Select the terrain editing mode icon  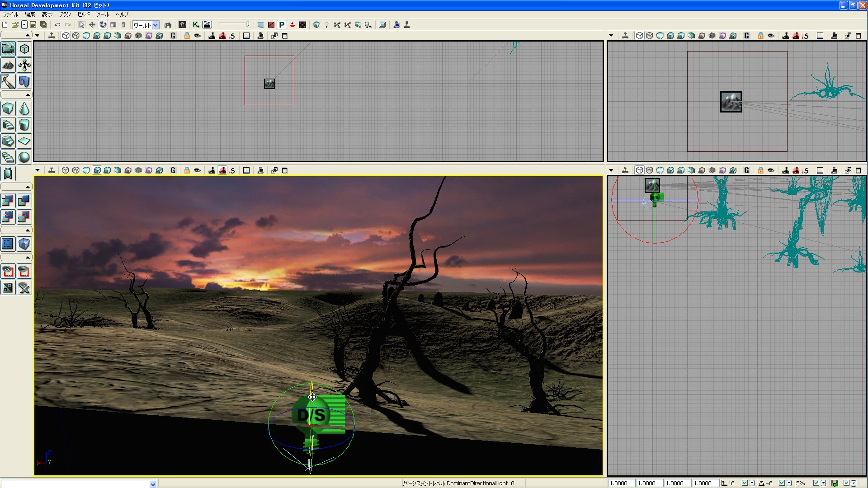[8, 65]
